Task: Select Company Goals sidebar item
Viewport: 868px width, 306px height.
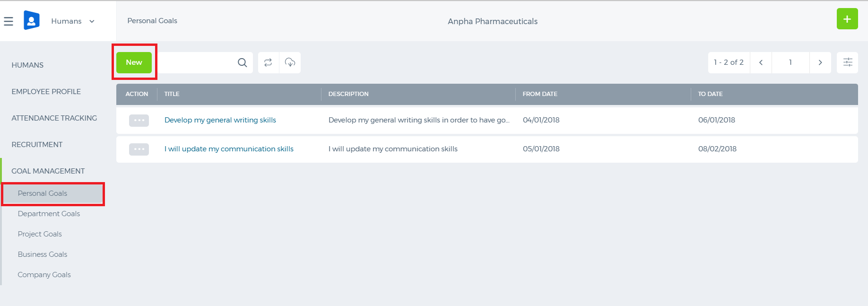Action: pos(44,275)
